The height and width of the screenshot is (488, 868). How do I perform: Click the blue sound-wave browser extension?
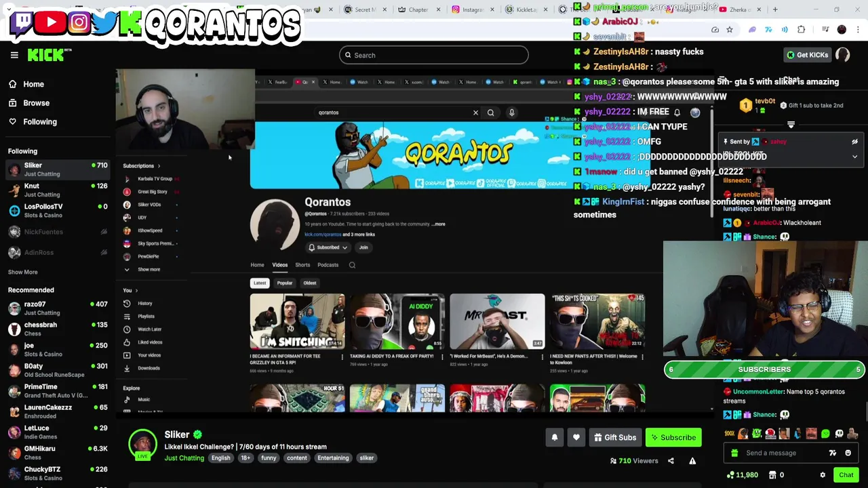[x=785, y=30]
